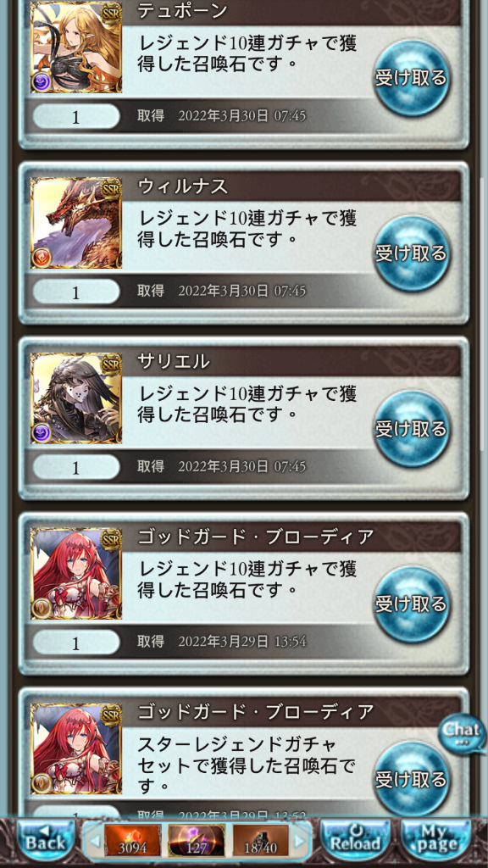The width and height of the screenshot is (488, 868).
Task: Claim the テュポーン summon stone
Action: (411, 78)
